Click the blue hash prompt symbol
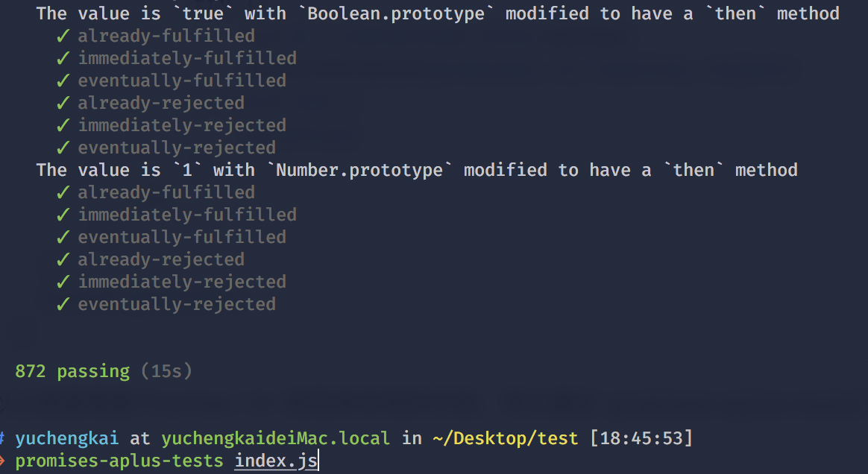868x474 pixels. pyautogui.click(x=2, y=439)
